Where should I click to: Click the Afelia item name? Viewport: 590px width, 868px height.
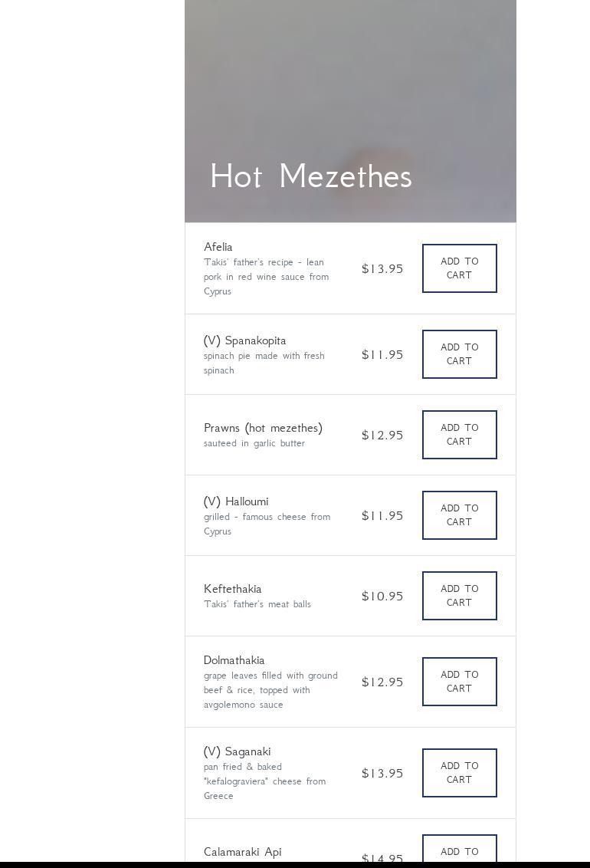pyautogui.click(x=218, y=247)
